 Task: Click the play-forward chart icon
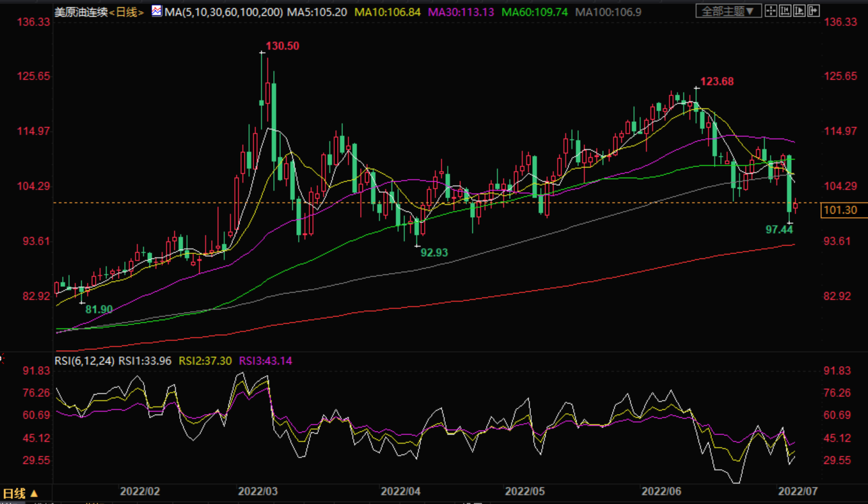pos(799,11)
